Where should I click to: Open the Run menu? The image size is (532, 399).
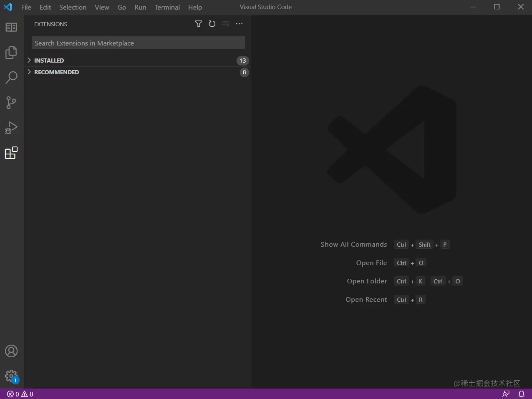140,7
